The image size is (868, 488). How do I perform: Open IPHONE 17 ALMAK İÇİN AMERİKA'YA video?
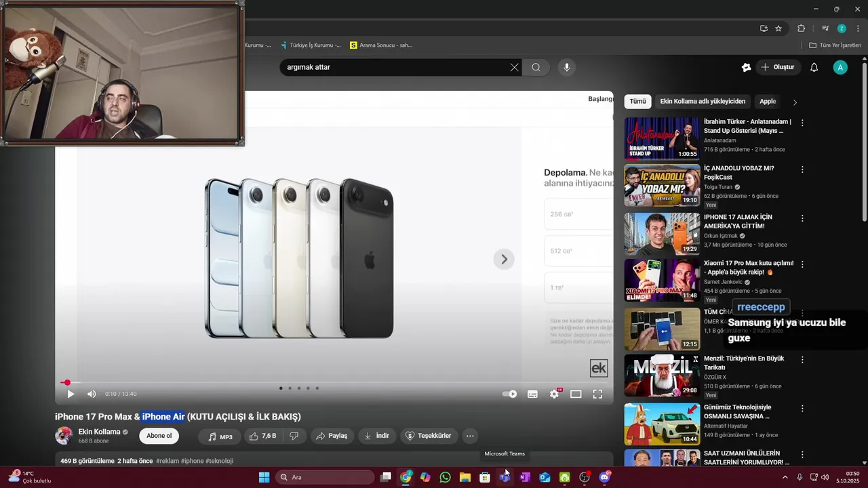pos(662,234)
